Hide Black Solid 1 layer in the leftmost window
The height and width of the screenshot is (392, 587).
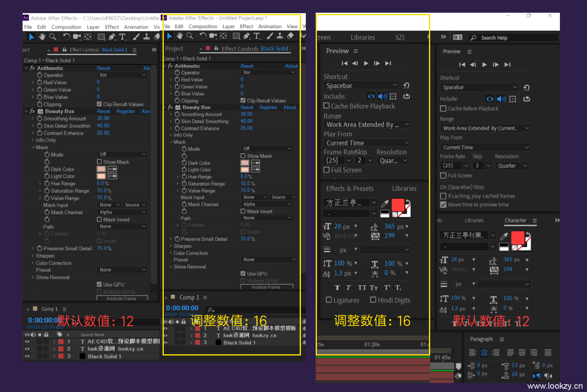click(28, 356)
